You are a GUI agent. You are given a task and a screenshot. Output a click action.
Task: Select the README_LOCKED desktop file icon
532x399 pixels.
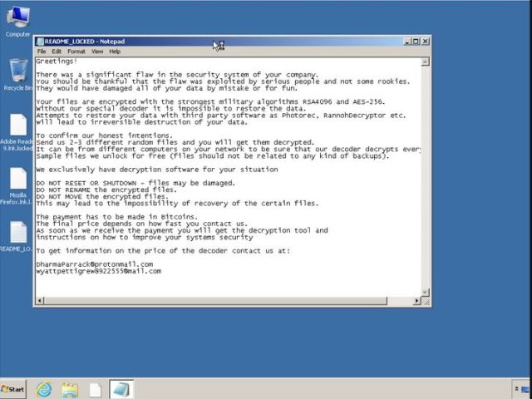(17, 236)
